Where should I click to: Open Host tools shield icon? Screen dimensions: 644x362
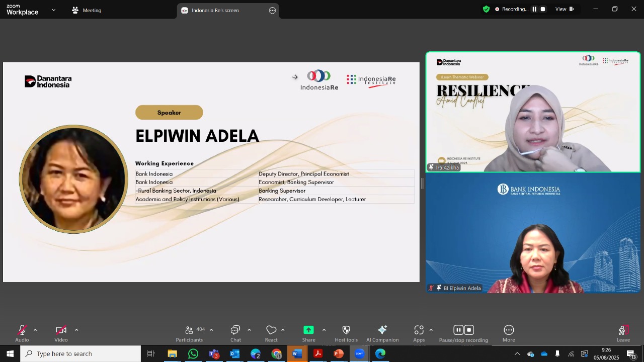[x=346, y=330]
